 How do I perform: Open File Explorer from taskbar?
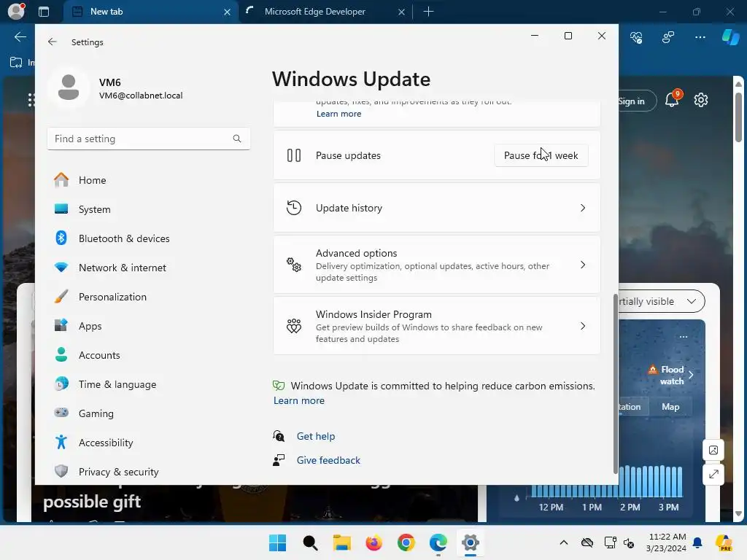coord(342,542)
